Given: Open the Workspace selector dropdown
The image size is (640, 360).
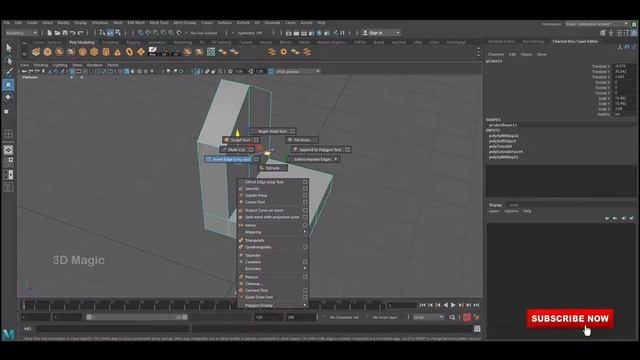Looking at the screenshot, I should pos(596,24).
